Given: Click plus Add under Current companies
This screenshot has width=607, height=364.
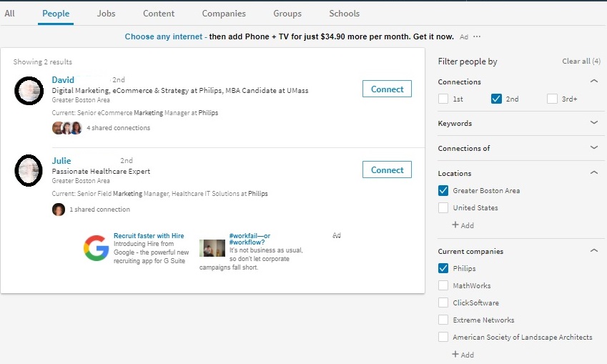Looking at the screenshot, I should tap(463, 354).
